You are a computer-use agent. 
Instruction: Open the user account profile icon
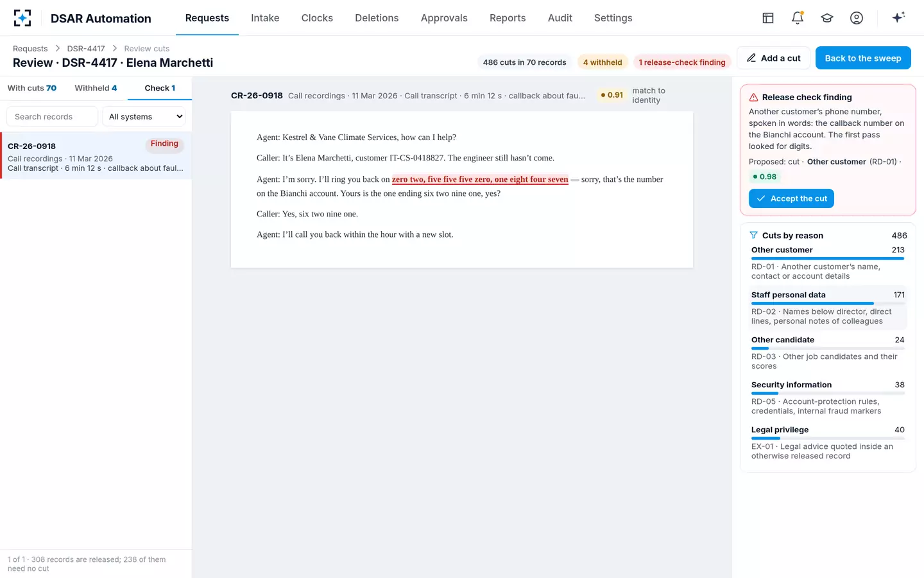click(x=857, y=18)
